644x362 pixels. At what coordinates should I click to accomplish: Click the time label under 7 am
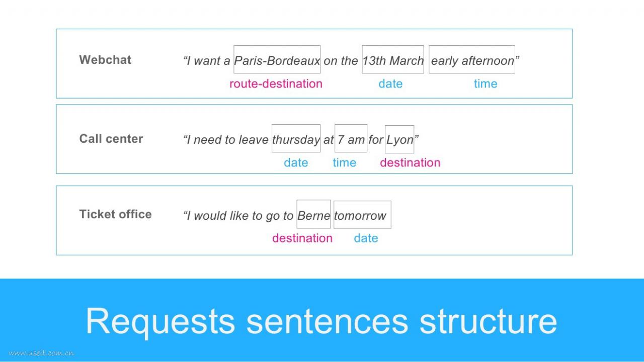click(x=344, y=163)
